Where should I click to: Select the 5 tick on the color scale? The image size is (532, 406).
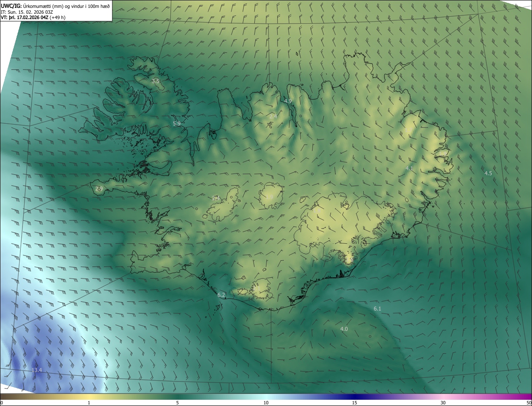tap(177, 403)
